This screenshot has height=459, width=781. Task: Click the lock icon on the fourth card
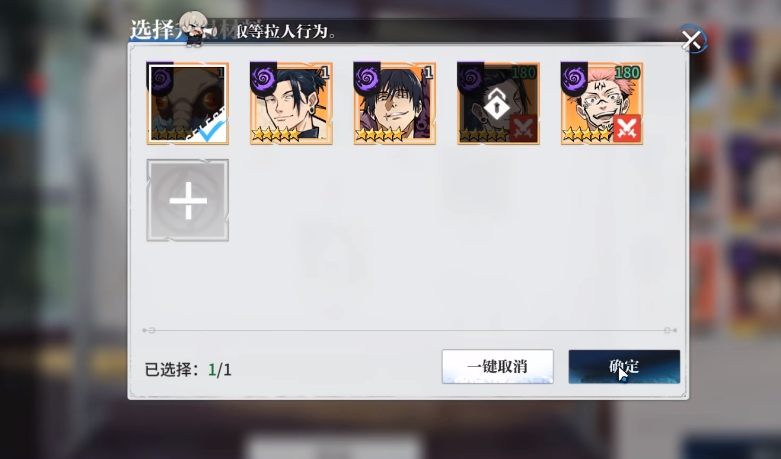point(497,104)
